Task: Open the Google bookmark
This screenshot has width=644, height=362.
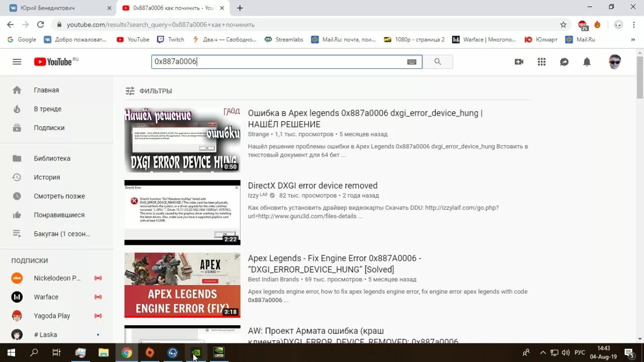Action: click(21, 39)
